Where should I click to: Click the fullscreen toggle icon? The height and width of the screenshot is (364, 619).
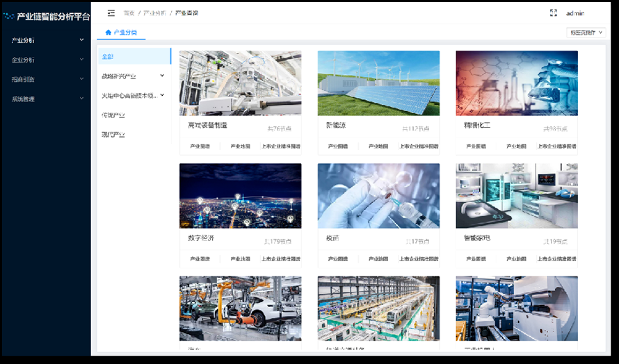tap(554, 13)
